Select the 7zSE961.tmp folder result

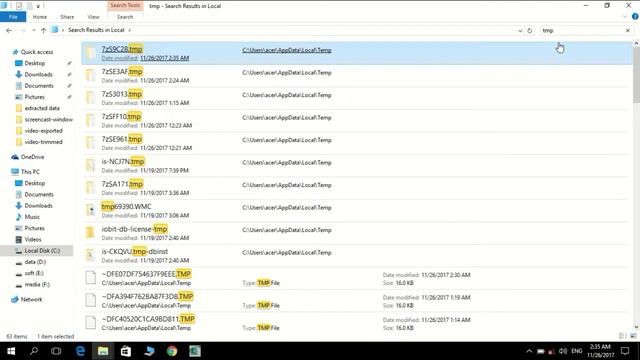point(356,143)
